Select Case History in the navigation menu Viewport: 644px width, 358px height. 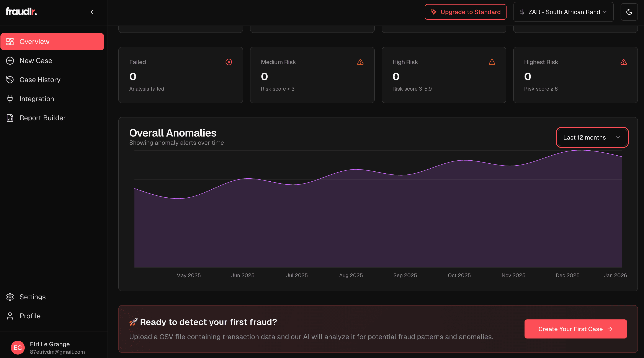point(40,80)
